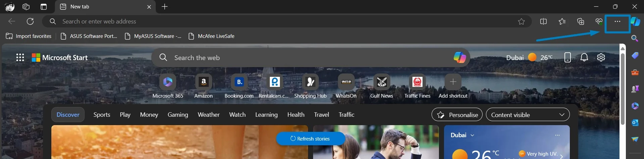Click Add shortcut plus tile
Image resolution: width=644 pixels, height=159 pixels.
click(x=453, y=86)
